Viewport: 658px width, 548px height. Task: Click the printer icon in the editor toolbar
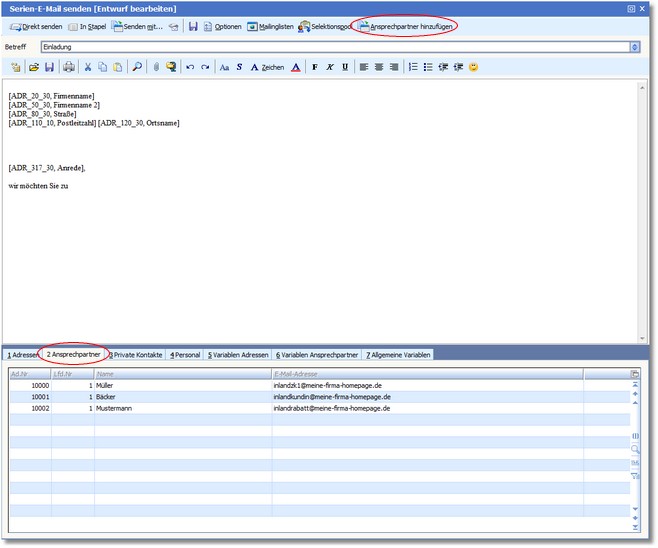(x=69, y=67)
